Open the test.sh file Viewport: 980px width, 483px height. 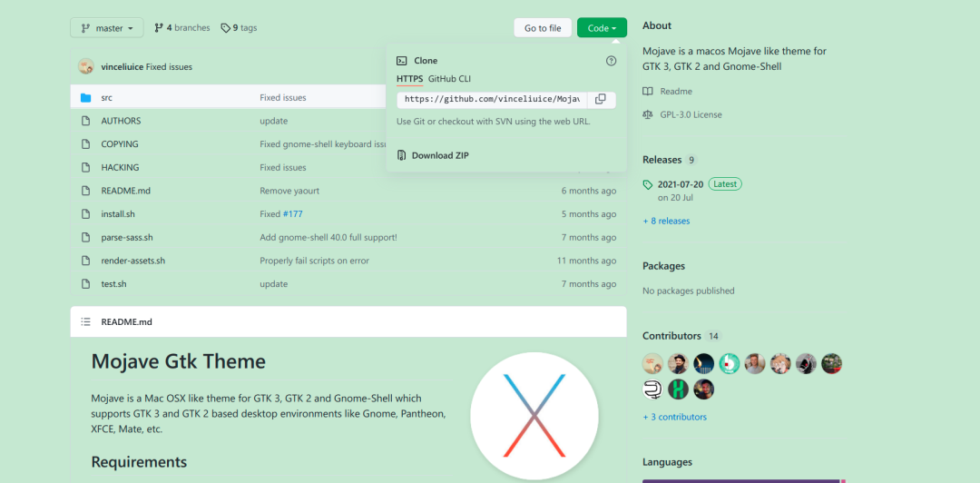113,284
